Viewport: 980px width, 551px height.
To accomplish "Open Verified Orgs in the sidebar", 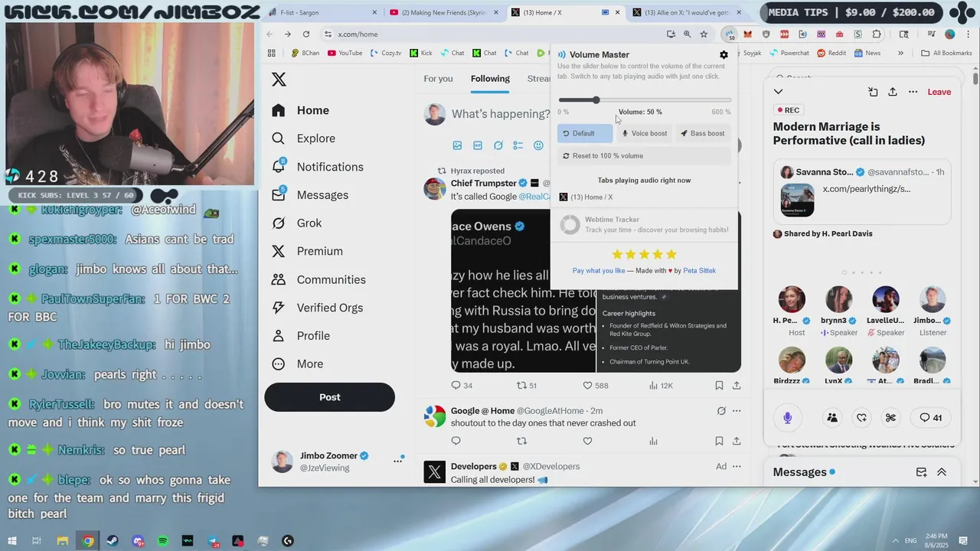I will coord(318,308).
